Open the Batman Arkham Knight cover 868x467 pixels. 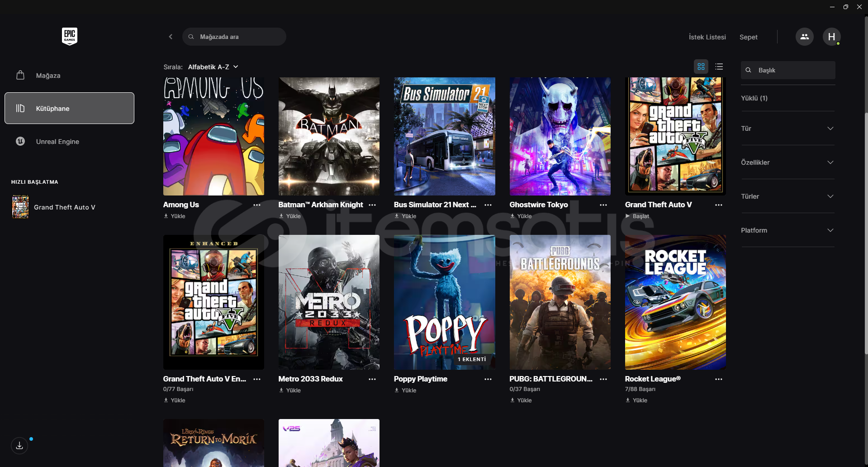pyautogui.click(x=329, y=136)
